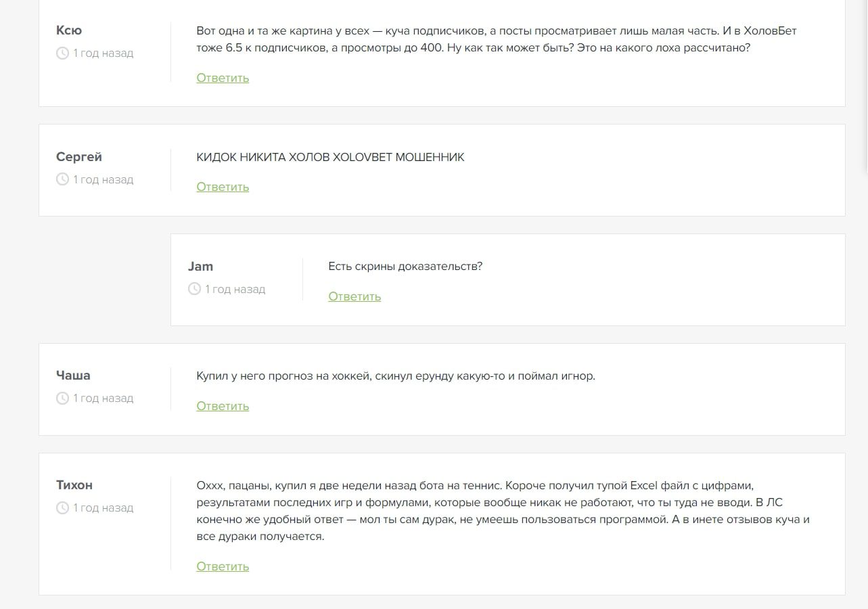Click Ответить under Чаша's hockey comment
The height and width of the screenshot is (609, 868).
pos(223,406)
